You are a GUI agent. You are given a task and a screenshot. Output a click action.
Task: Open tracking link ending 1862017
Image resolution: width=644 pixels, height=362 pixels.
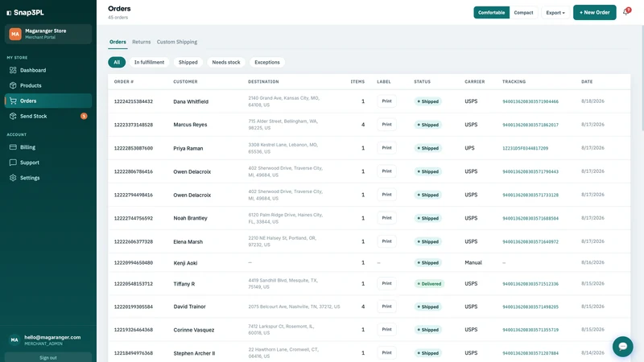click(530, 125)
